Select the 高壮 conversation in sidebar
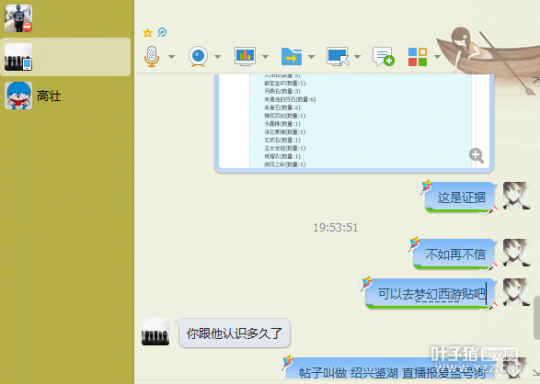 [65, 96]
